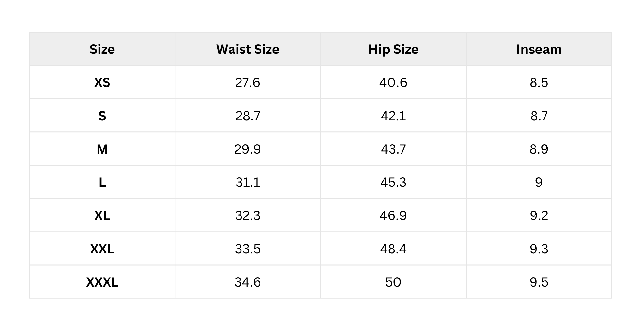Select hip value 45.3 cell
The height and width of the screenshot is (322, 644).
pos(393,183)
